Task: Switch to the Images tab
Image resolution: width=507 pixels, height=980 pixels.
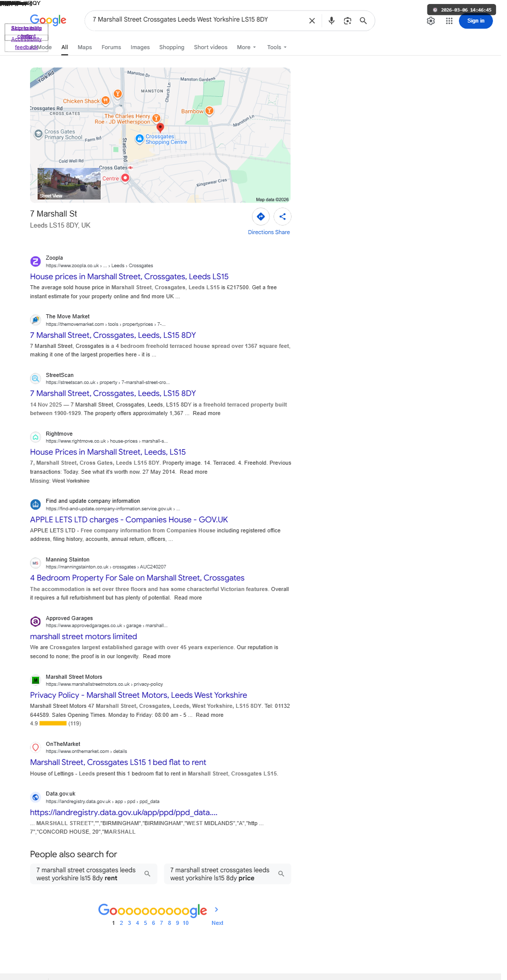Action: tap(140, 47)
